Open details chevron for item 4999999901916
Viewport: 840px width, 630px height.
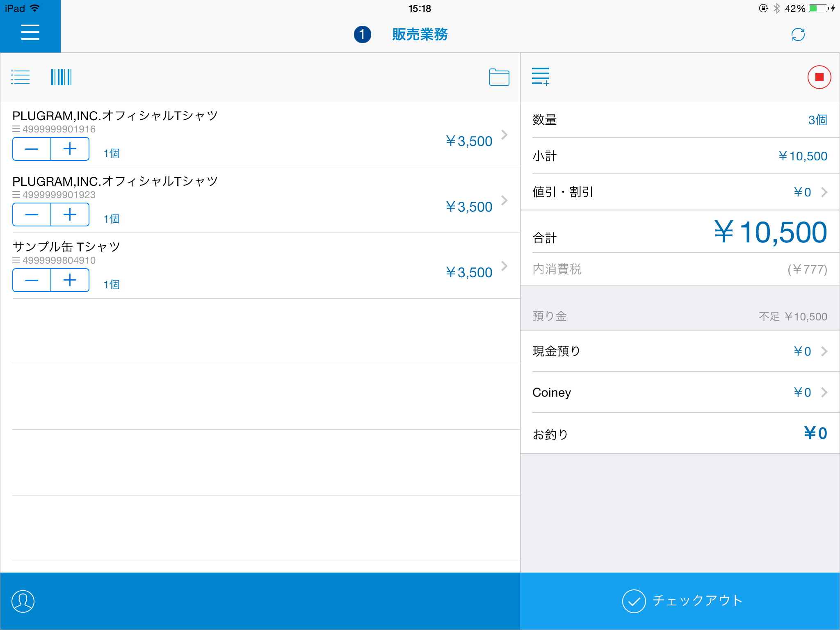504,135
